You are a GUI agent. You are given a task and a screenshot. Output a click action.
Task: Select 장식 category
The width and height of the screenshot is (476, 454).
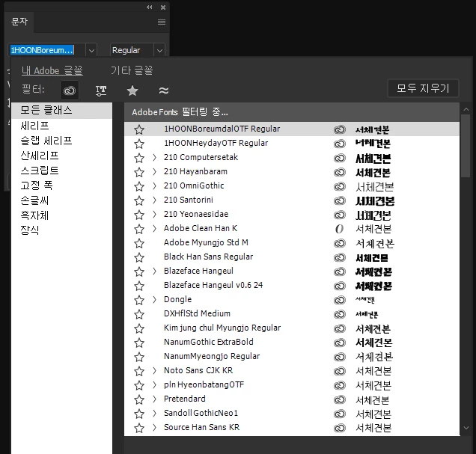point(61,230)
